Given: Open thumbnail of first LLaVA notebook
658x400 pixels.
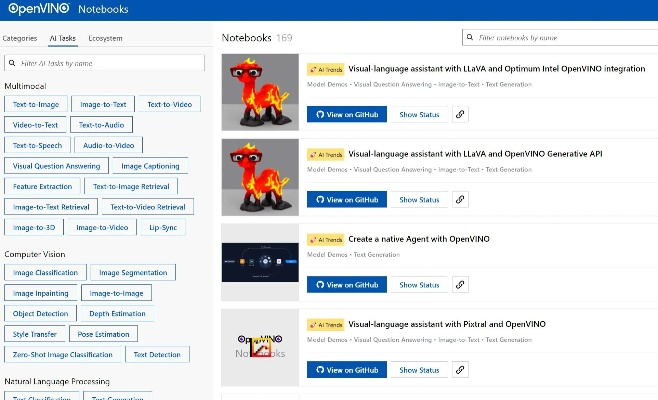Looking at the screenshot, I should [260, 92].
